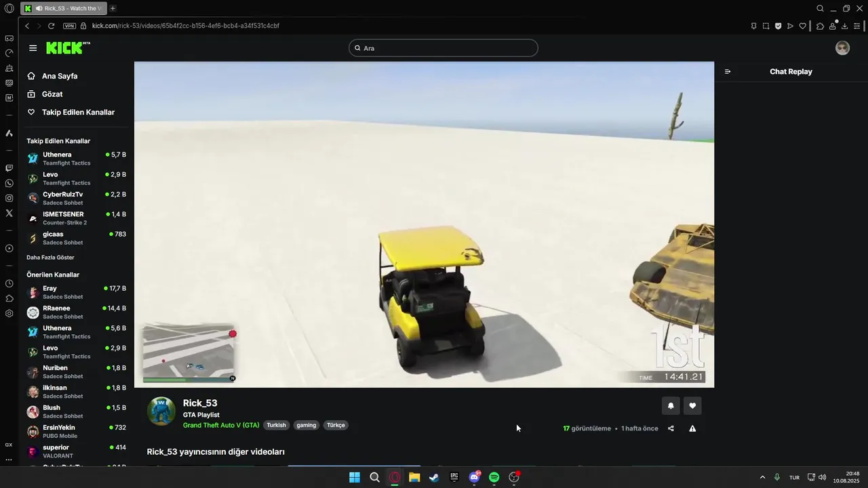The height and width of the screenshot is (488, 868).
Task: Open the Gözat page
Action: coord(52,94)
